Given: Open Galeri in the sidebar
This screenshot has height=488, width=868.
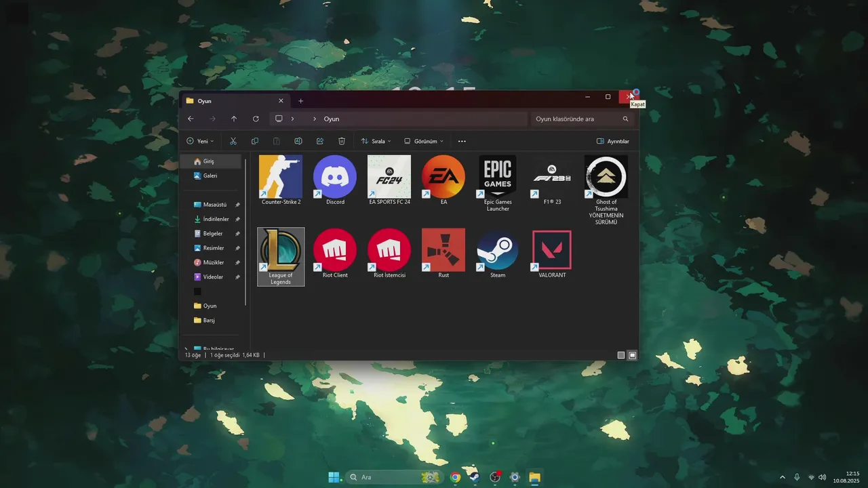Looking at the screenshot, I should (x=211, y=176).
